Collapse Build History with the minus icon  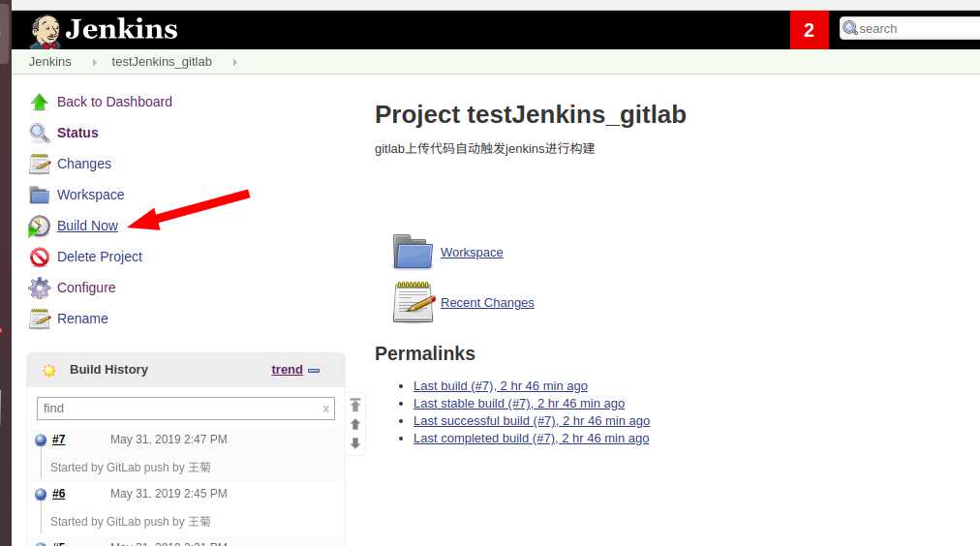click(314, 371)
